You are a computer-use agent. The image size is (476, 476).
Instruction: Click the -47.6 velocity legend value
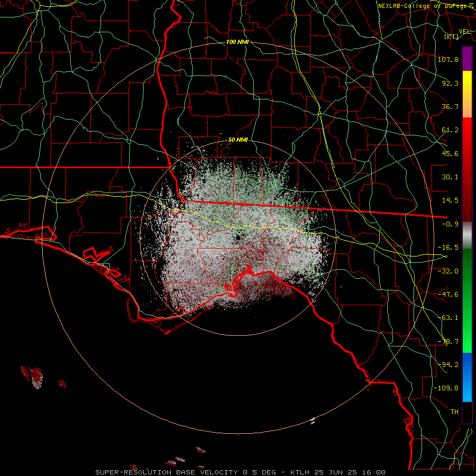[x=448, y=295]
